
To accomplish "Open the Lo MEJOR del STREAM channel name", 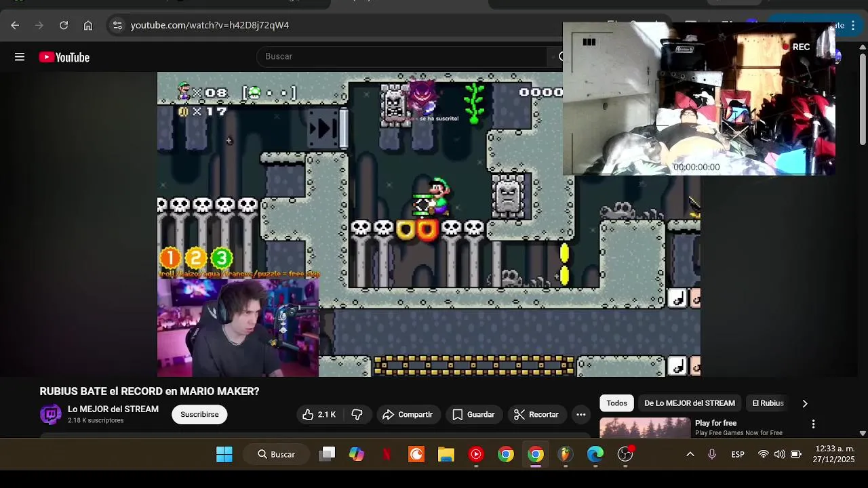I will click(x=113, y=409).
